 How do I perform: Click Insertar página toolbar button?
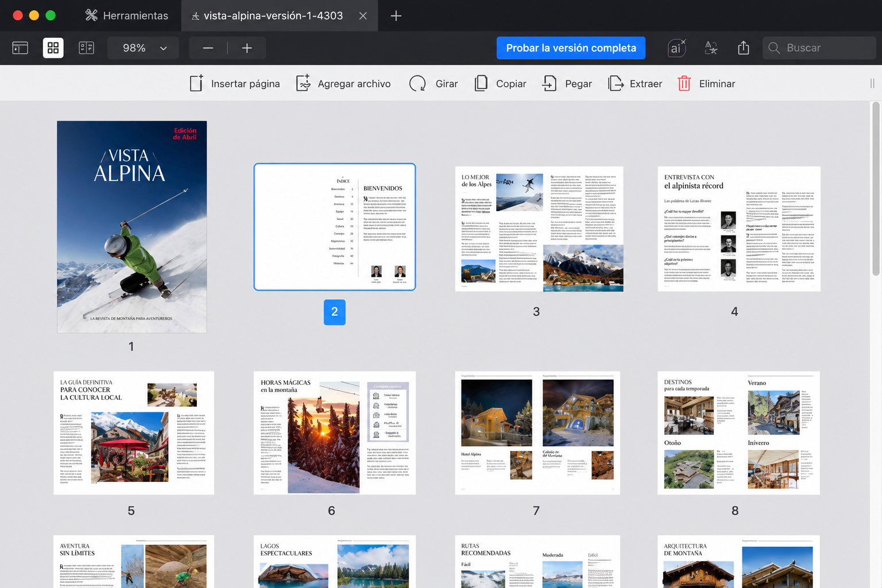[235, 84]
